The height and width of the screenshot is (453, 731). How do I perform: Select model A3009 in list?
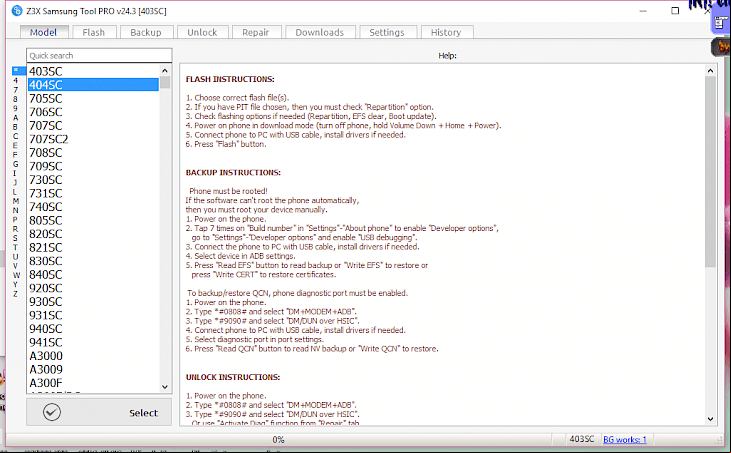pos(93,369)
